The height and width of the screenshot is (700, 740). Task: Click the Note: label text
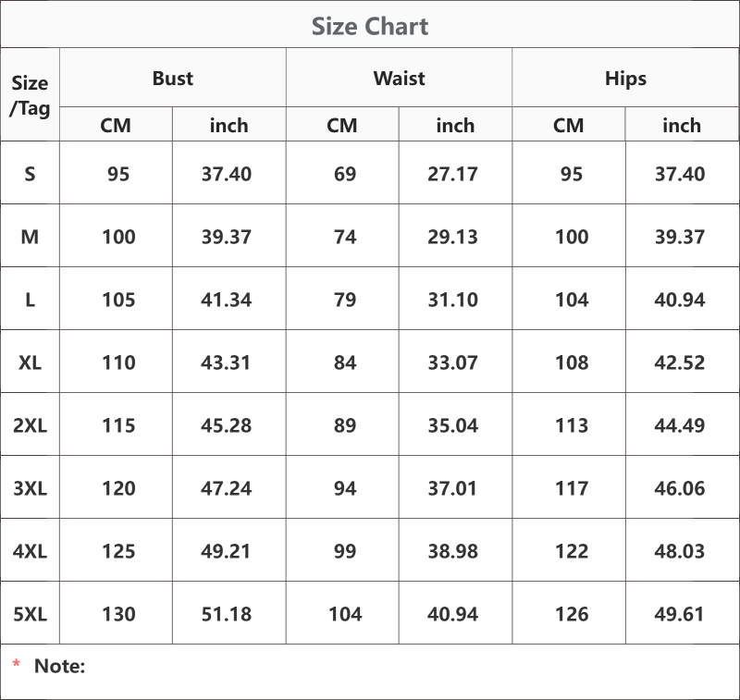point(60,666)
